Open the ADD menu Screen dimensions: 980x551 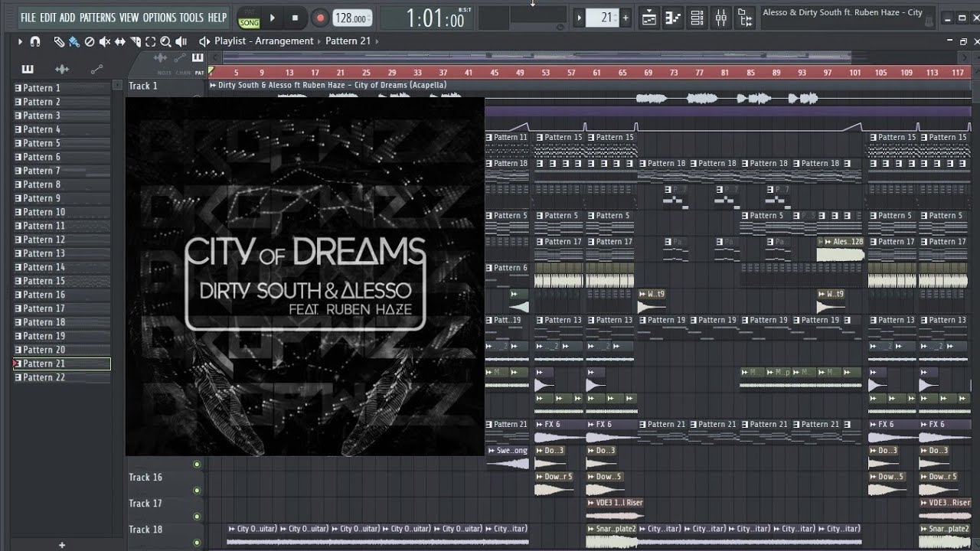[x=67, y=17]
